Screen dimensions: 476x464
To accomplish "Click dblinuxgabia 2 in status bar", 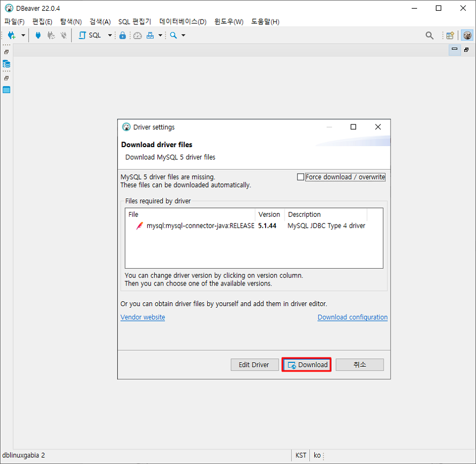I will point(23,455).
